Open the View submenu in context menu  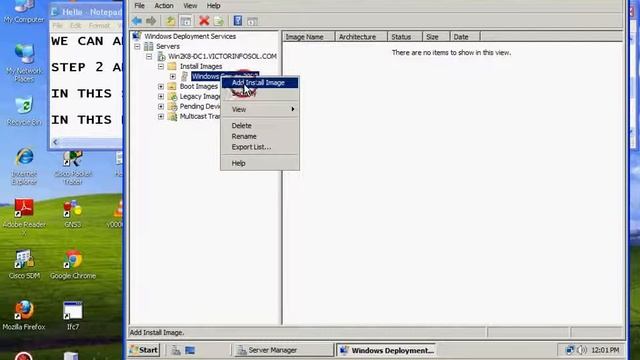260,109
